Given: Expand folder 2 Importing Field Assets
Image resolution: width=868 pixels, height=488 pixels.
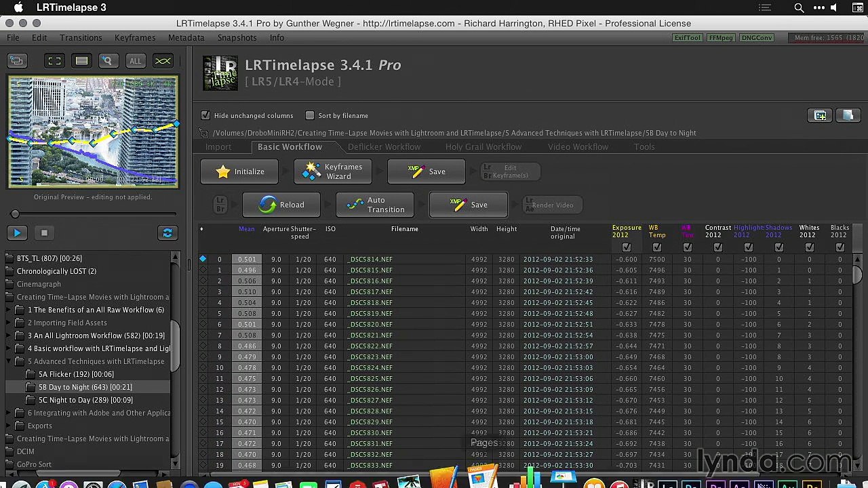Looking at the screenshot, I should pyautogui.click(x=9, y=323).
